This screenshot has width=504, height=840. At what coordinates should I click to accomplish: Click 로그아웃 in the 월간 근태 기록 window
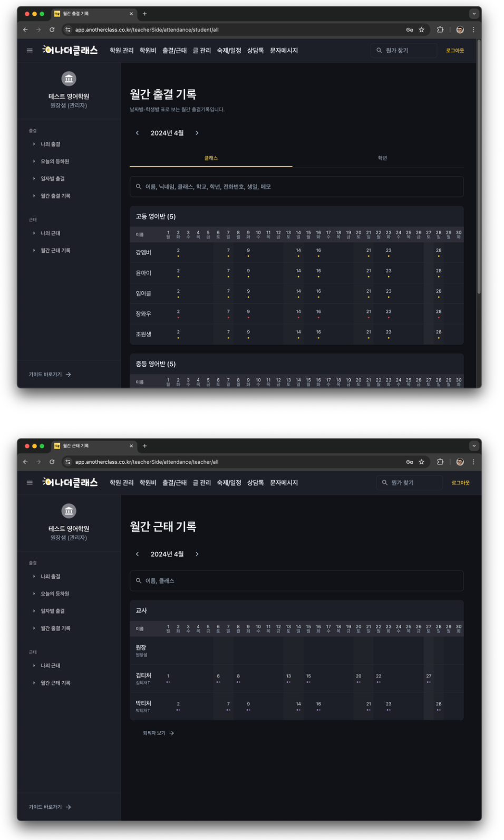coord(460,483)
